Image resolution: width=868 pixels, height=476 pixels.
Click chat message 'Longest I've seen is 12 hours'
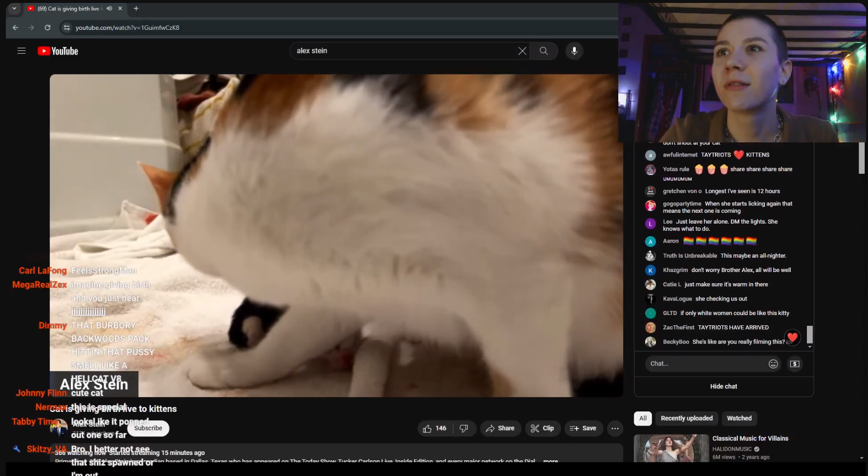[x=742, y=191]
